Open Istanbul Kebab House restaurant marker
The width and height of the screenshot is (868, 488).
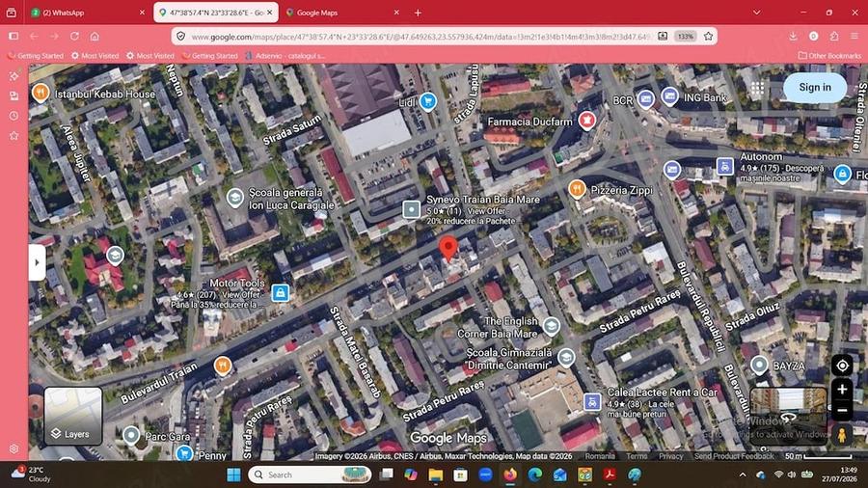tap(41, 93)
